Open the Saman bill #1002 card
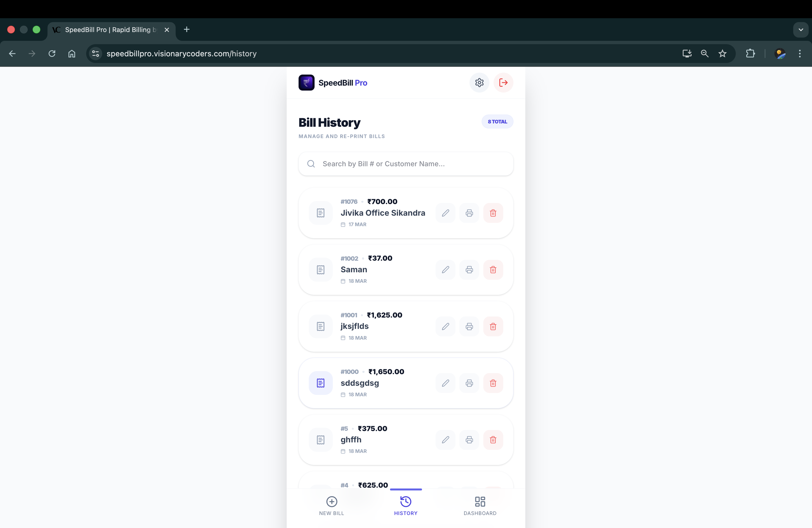The image size is (812, 528). (x=382, y=270)
